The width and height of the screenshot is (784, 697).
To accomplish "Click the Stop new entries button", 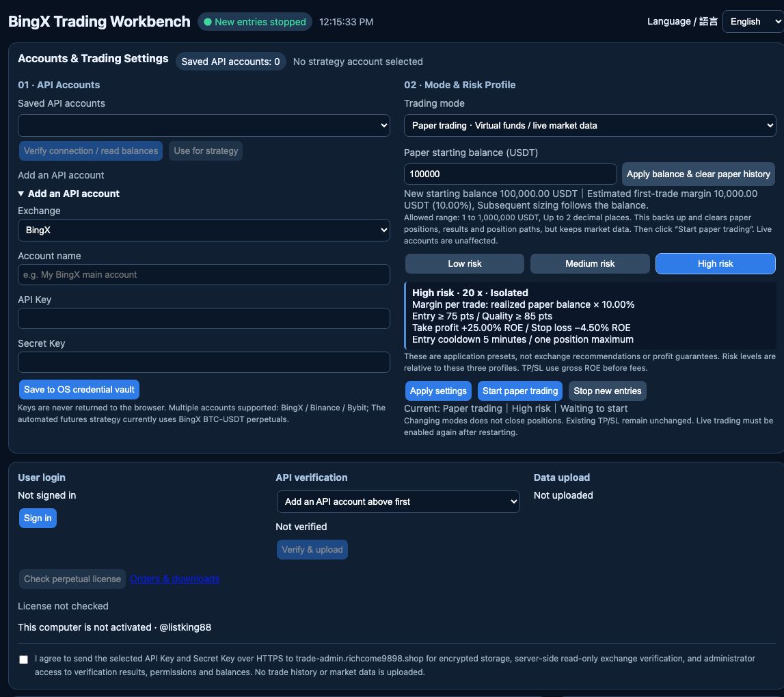I will coord(607,391).
